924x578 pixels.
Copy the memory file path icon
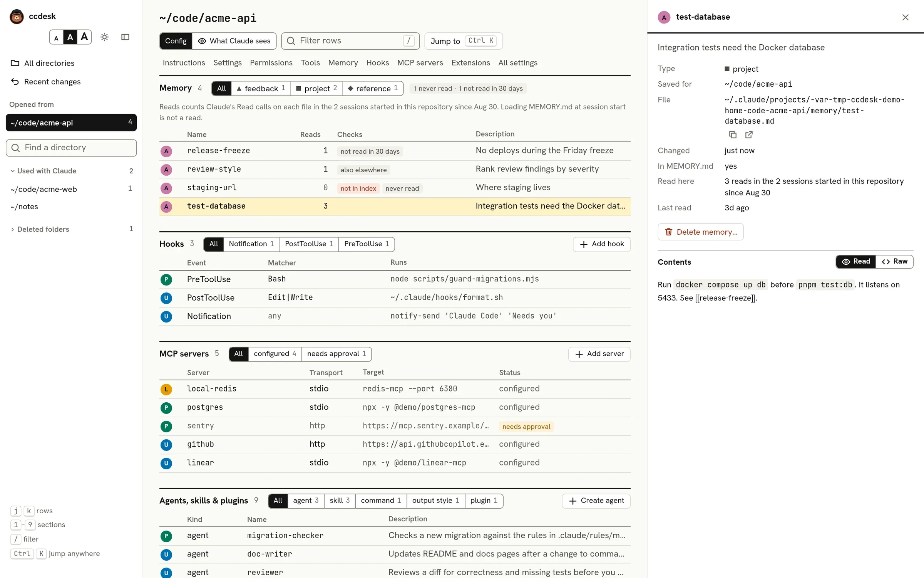point(732,134)
